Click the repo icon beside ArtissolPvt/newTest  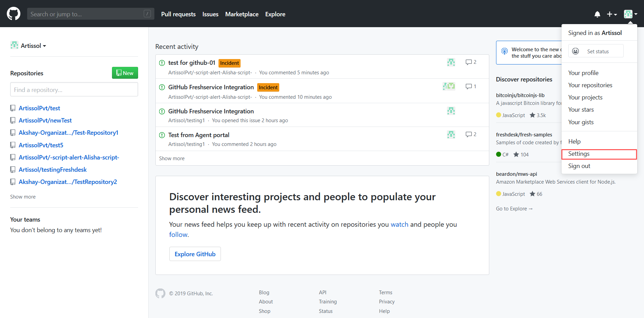[x=13, y=120]
